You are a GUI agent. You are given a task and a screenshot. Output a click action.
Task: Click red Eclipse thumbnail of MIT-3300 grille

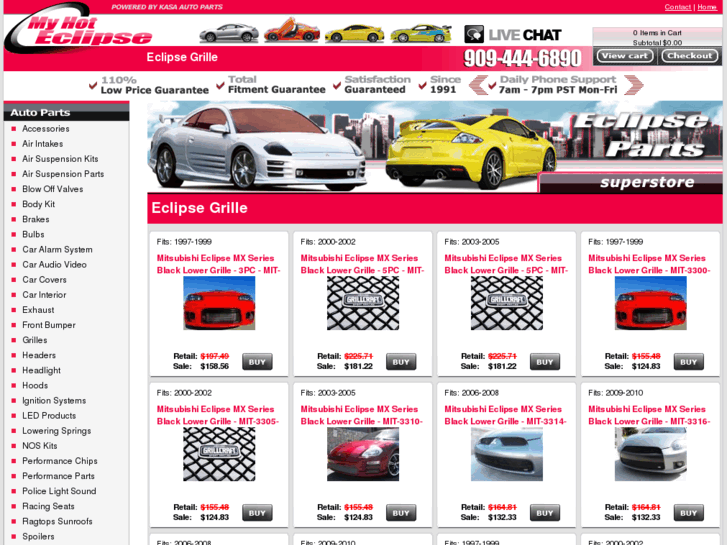650,303
